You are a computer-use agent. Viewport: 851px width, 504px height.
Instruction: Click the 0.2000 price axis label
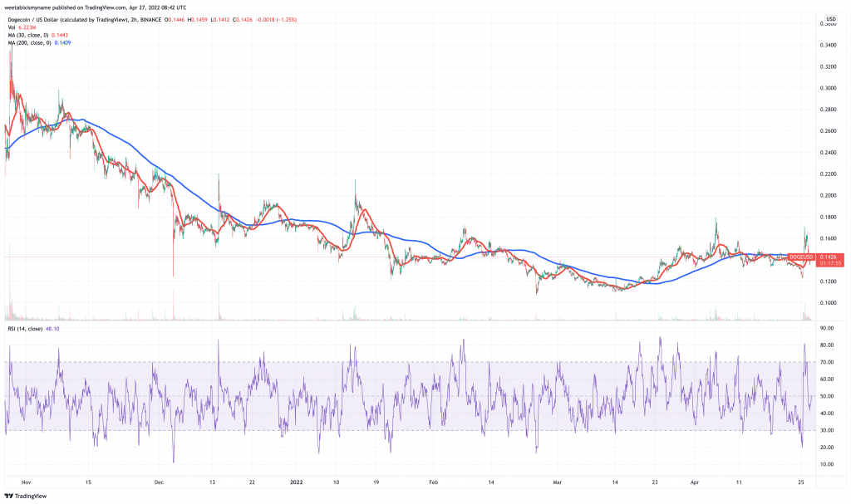(x=828, y=195)
